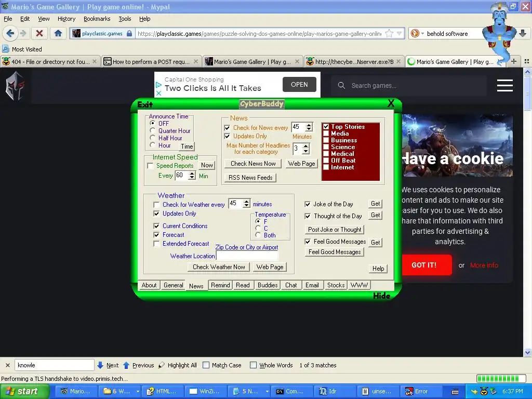Click Highlight All in find bar
This screenshot has width=532, height=399.
click(178, 365)
